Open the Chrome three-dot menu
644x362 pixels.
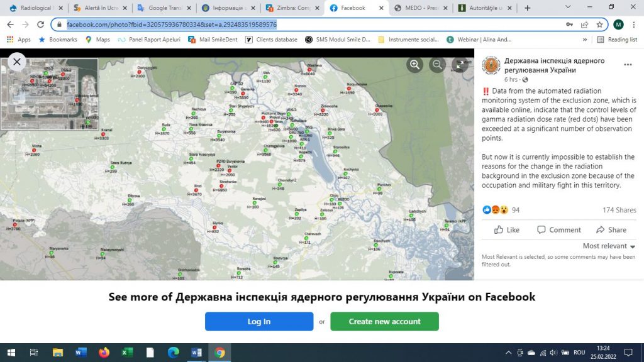tap(634, 25)
